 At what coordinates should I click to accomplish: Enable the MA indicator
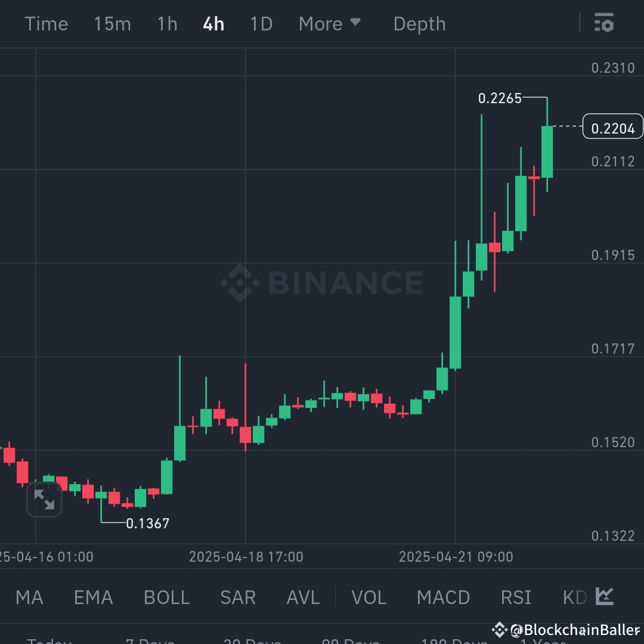click(x=29, y=597)
